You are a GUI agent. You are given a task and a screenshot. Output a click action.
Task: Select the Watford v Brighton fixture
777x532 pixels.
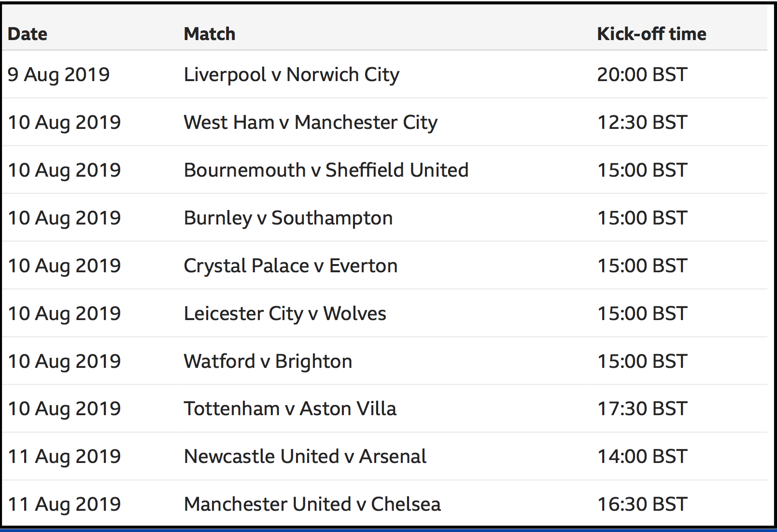click(268, 362)
